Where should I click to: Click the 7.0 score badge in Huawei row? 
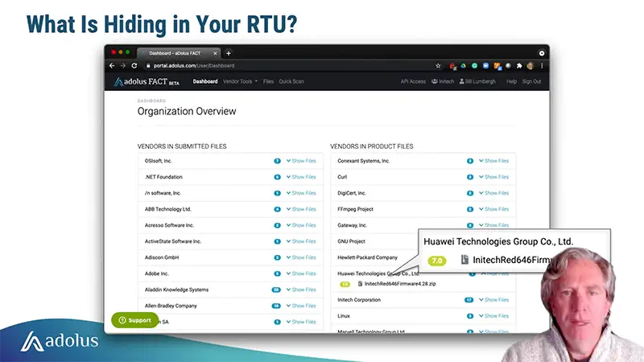(x=345, y=284)
